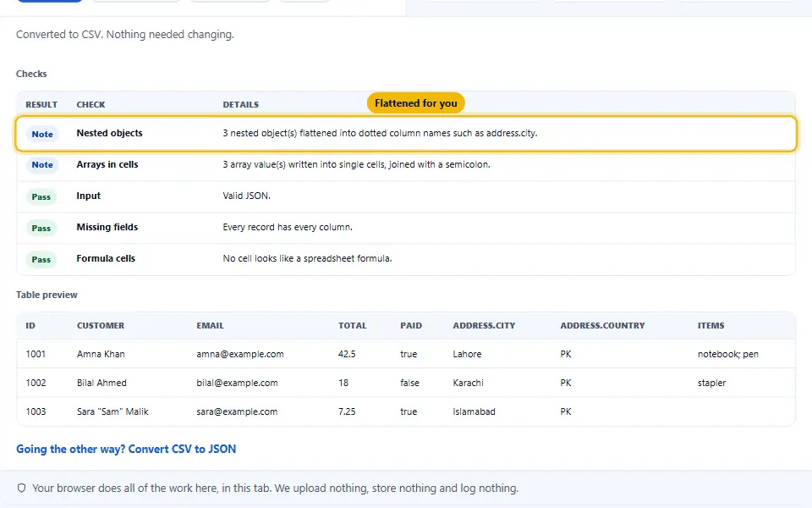Select the country 'PK' in row 1002
Screen dimensions: 812x508
tap(566, 383)
